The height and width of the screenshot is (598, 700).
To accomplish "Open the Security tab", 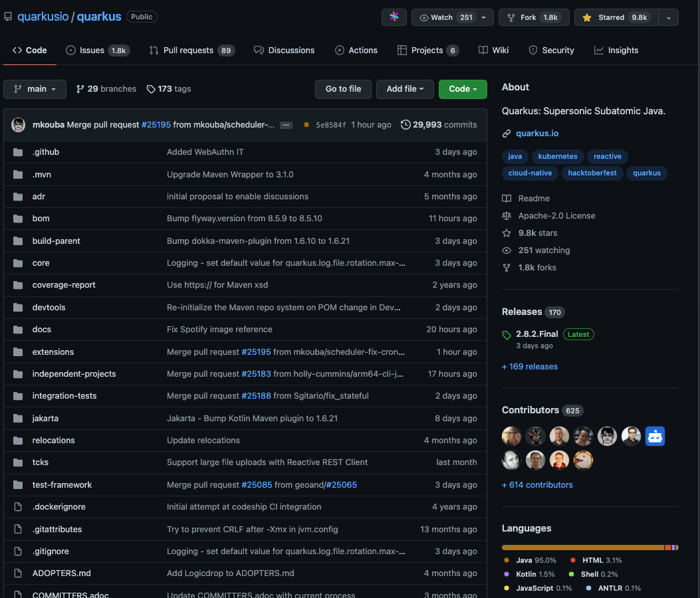I will click(x=551, y=50).
